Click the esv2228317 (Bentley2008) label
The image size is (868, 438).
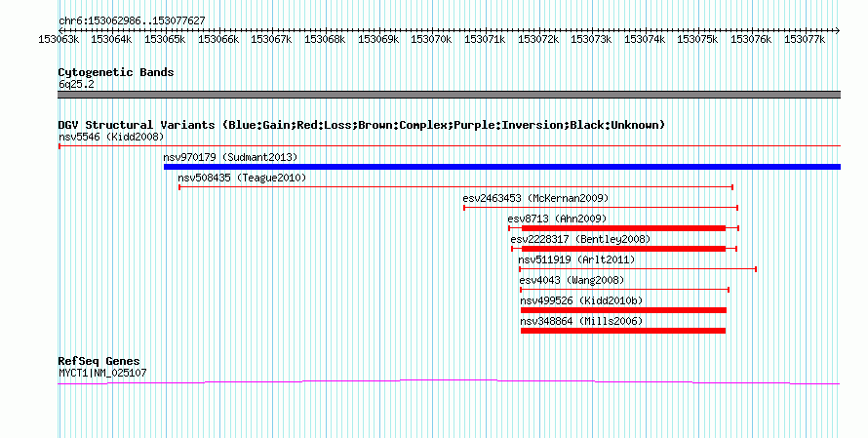pyautogui.click(x=580, y=239)
